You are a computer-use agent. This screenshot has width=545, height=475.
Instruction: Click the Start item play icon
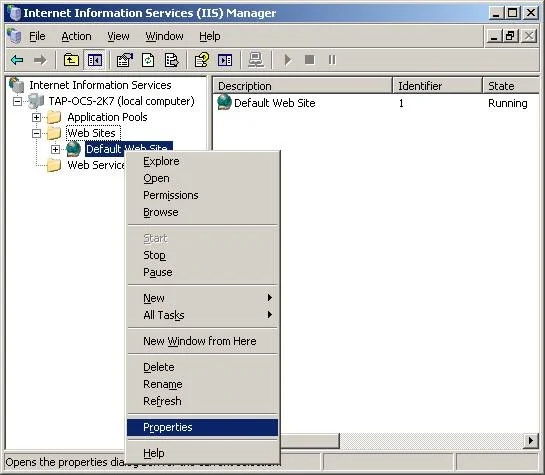[x=288, y=60]
